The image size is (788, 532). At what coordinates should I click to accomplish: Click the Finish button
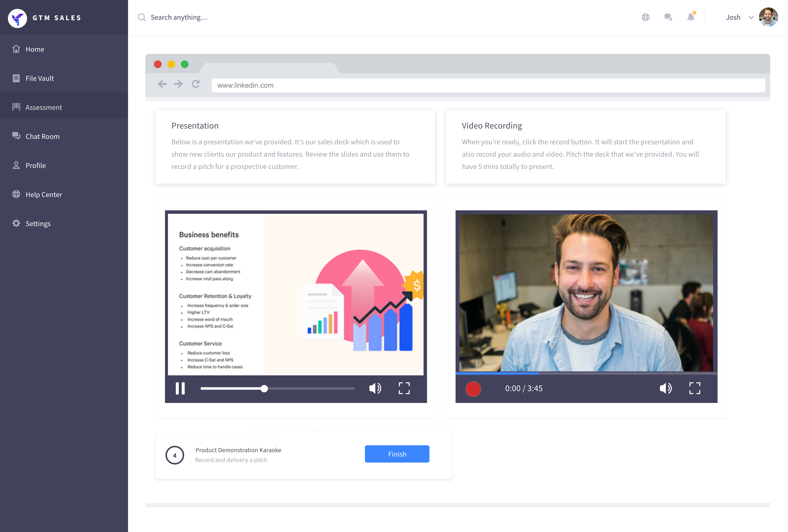397,454
